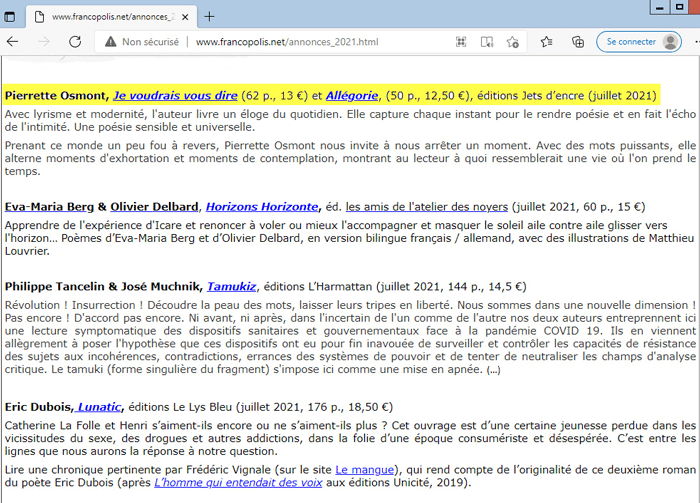The image size is (700, 503).
Task: Click the text éditions L'Harmattan
Action: click(x=317, y=287)
